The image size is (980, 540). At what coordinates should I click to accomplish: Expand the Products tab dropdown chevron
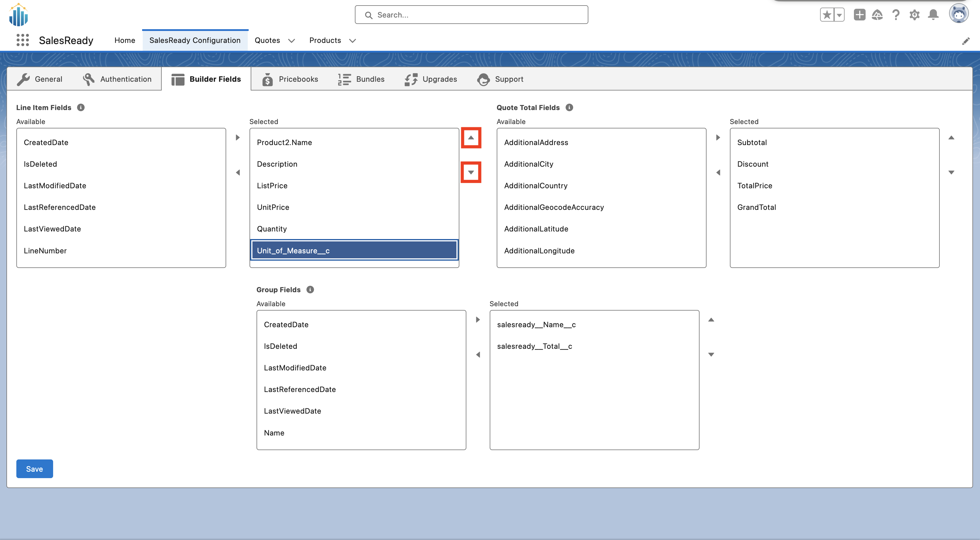click(352, 41)
